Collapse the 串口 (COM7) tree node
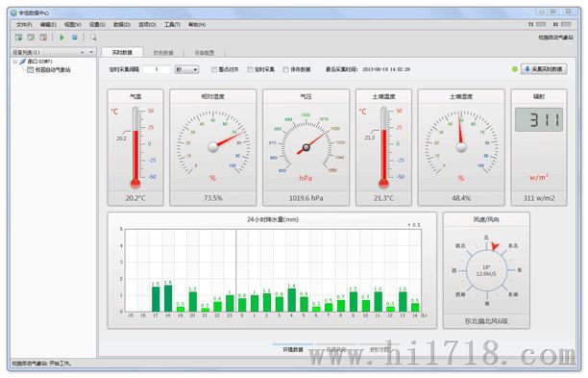Viewport: 588px width, 378px height. click(x=15, y=62)
